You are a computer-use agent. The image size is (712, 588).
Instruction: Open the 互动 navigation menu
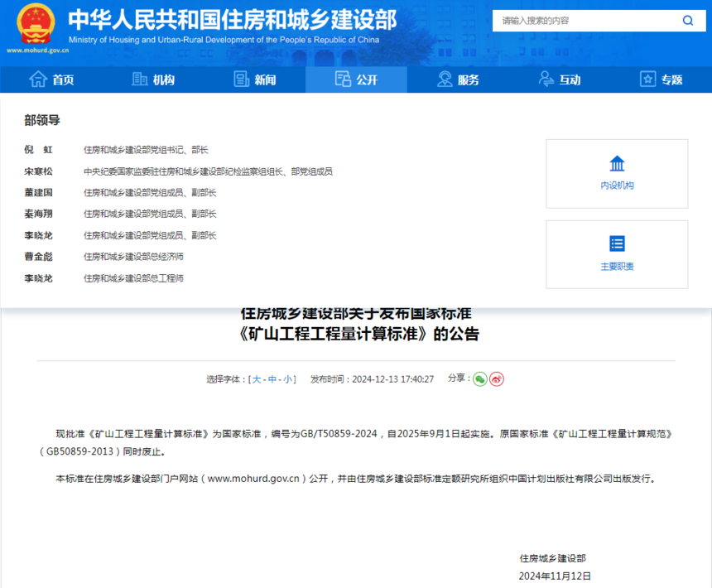click(x=560, y=80)
